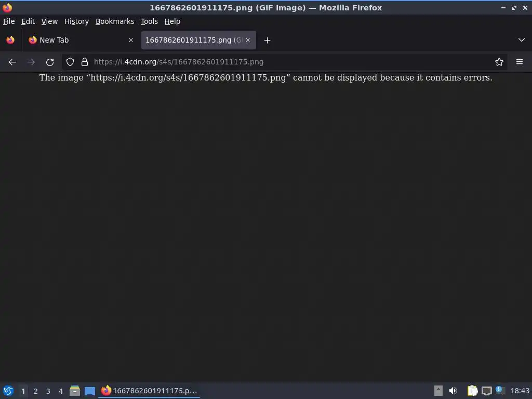Click the forward navigation arrow
Image resolution: width=532 pixels, height=399 pixels.
[x=31, y=62]
